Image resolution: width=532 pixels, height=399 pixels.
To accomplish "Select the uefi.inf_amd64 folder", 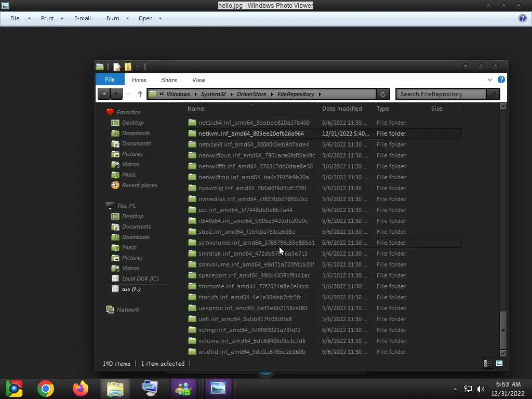I will [x=324, y=319].
